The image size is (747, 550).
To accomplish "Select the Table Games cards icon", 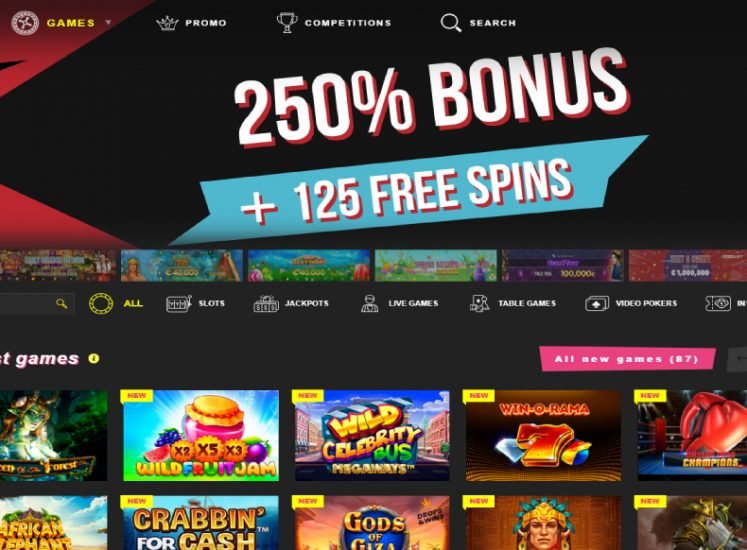I will (479, 303).
